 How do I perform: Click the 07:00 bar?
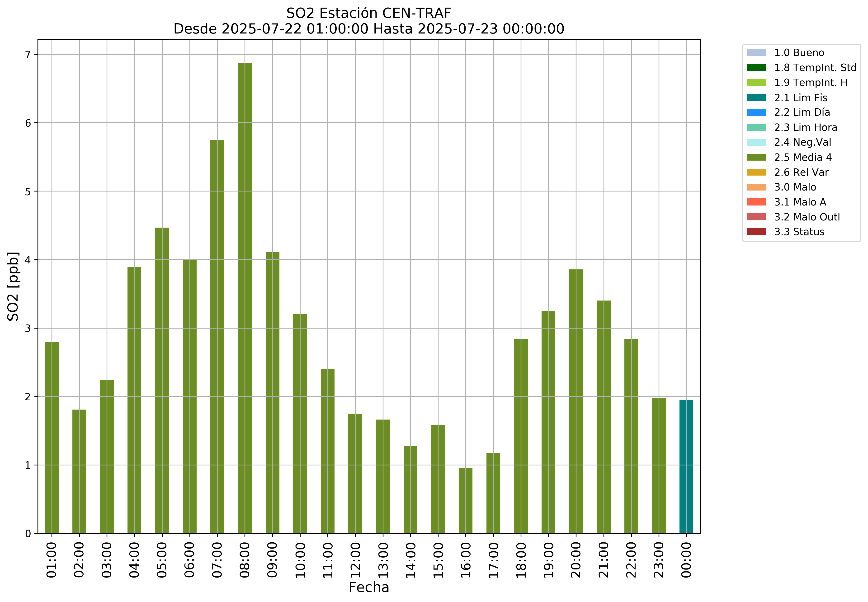point(217,336)
